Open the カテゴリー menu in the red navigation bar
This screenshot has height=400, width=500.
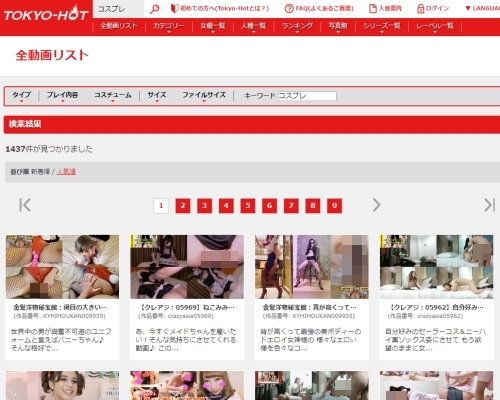point(169,26)
